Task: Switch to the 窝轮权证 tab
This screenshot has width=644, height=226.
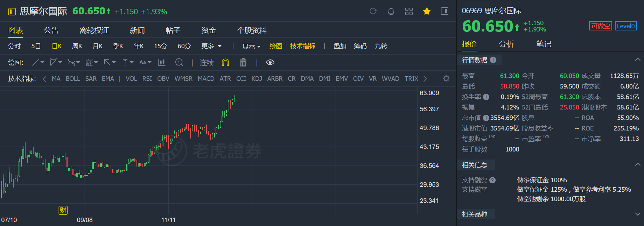Action: coord(94,30)
